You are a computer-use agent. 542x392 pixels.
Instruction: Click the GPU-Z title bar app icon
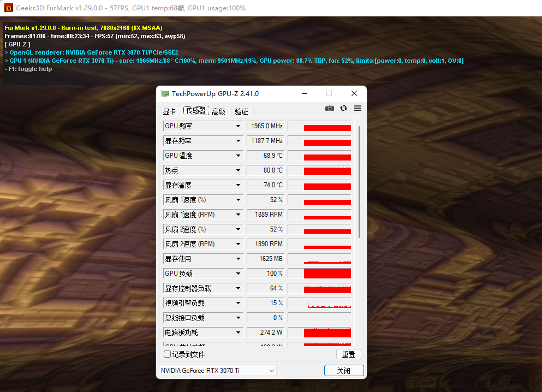pos(165,94)
